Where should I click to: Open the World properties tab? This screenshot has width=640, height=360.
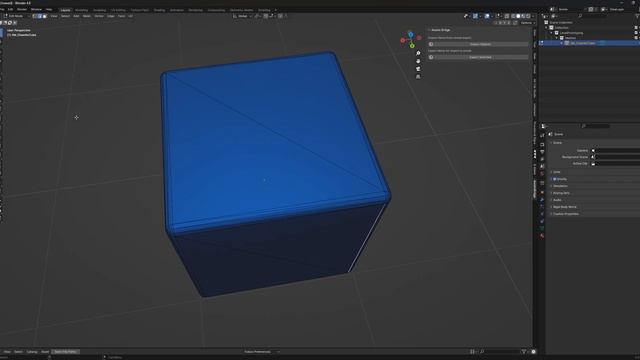pyautogui.click(x=542, y=174)
